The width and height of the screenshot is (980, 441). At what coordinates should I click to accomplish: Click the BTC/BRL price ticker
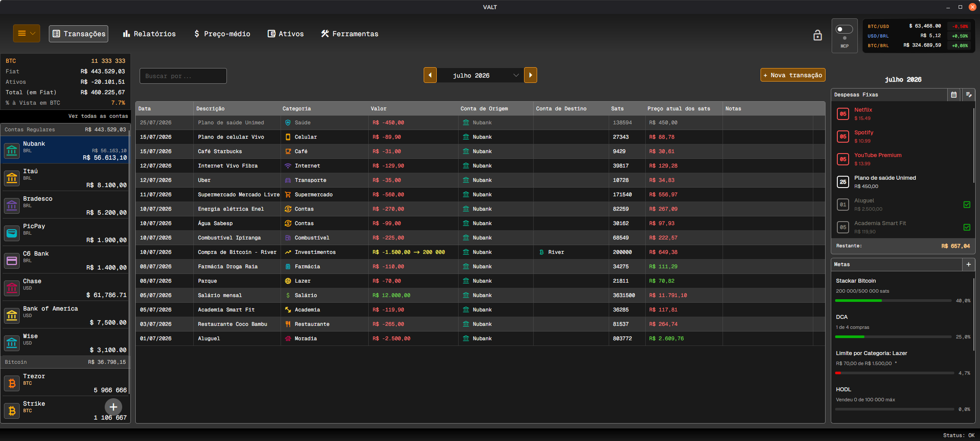pyautogui.click(x=918, y=45)
